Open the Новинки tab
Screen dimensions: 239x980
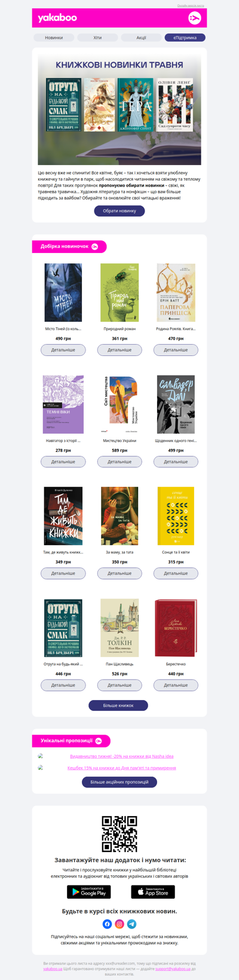pos(54,38)
